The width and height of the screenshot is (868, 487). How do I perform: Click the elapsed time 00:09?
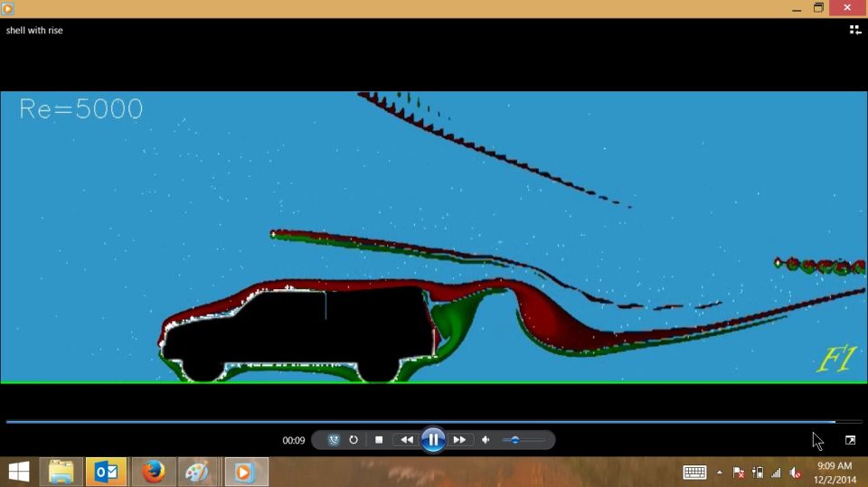(293, 441)
